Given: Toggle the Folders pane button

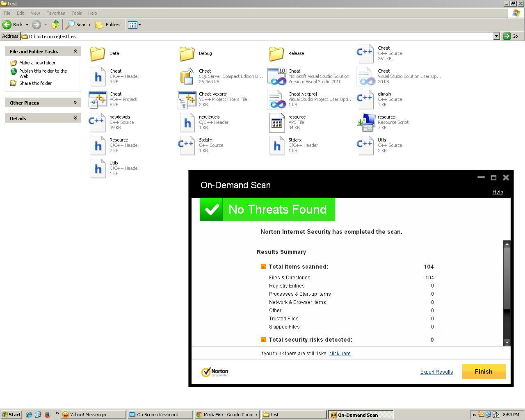Looking at the screenshot, I should click(x=108, y=25).
